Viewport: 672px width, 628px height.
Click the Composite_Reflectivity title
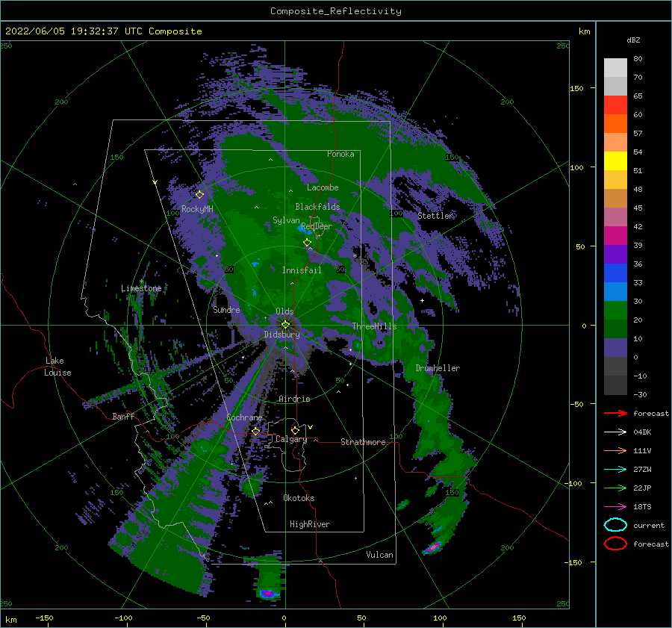click(336, 11)
